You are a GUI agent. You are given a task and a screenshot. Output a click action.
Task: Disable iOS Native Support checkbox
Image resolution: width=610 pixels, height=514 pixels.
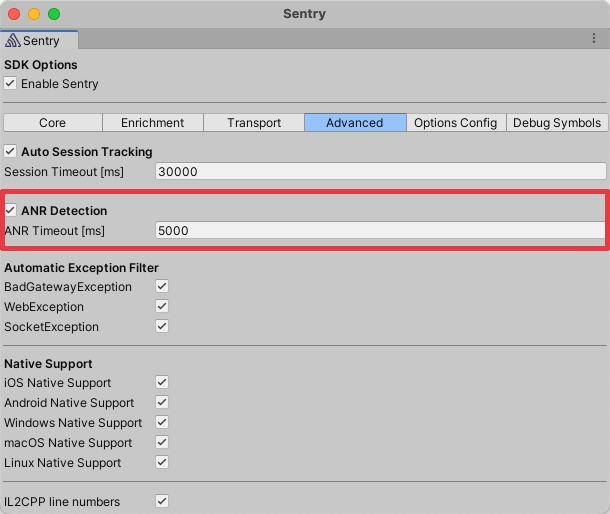pos(162,383)
